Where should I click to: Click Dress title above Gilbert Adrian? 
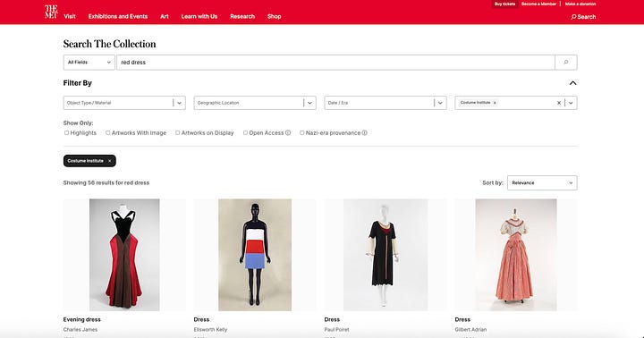point(462,319)
